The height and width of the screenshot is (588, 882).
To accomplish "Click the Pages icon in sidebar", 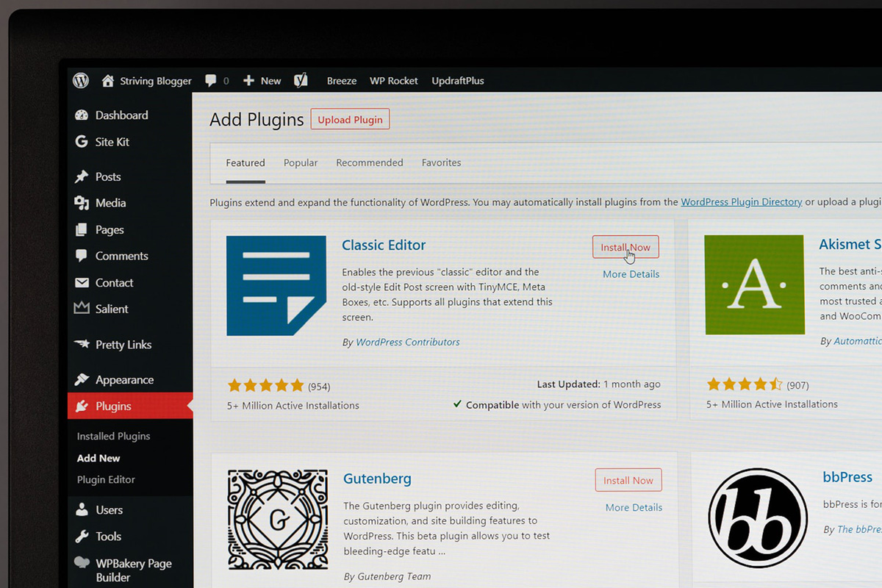I will click(82, 230).
